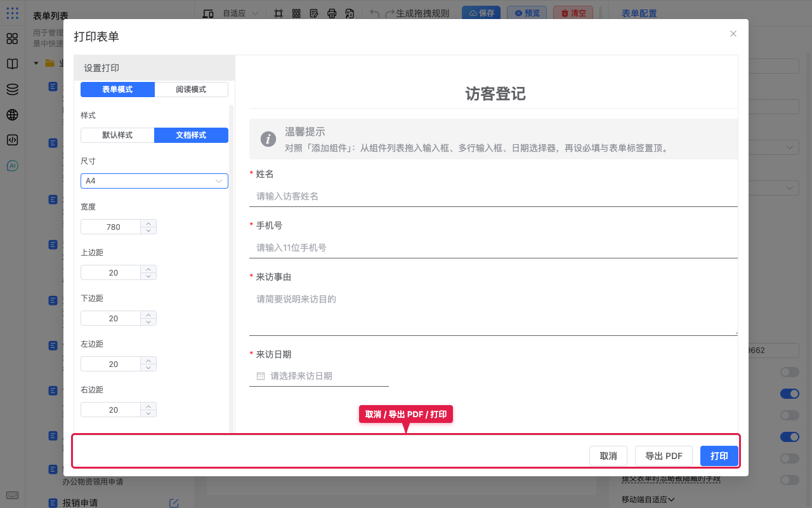Click the undo arrow in toolbar
Screen dimensions: 812x508
375,13
